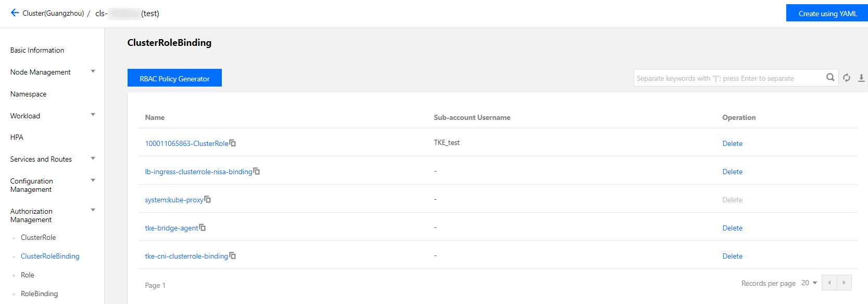The height and width of the screenshot is (304, 868).
Task: Expand the Workload menu
Action: click(x=93, y=115)
